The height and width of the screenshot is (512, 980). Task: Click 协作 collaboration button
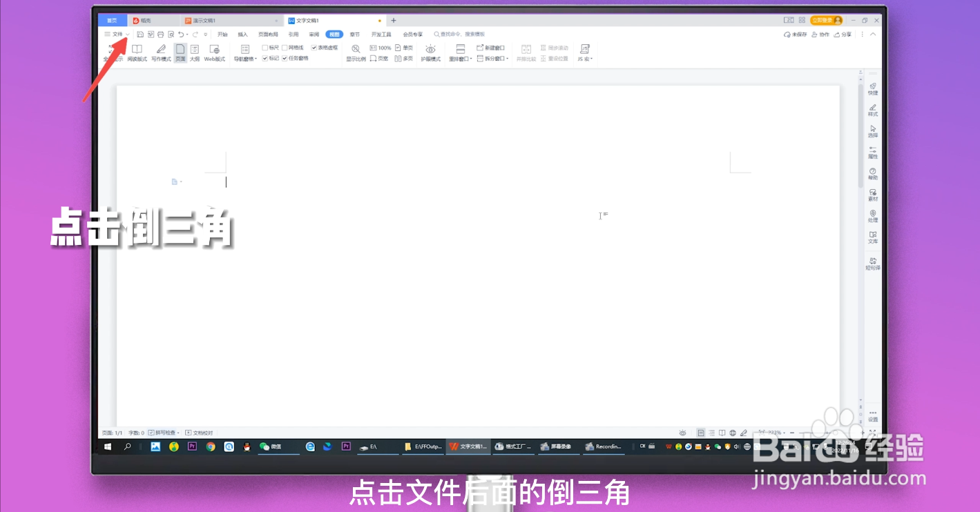click(820, 34)
